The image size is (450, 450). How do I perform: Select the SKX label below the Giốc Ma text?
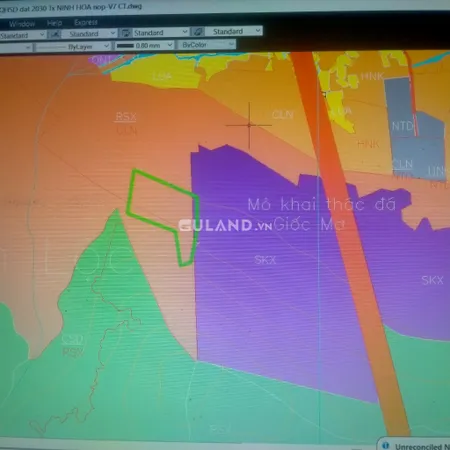(265, 260)
